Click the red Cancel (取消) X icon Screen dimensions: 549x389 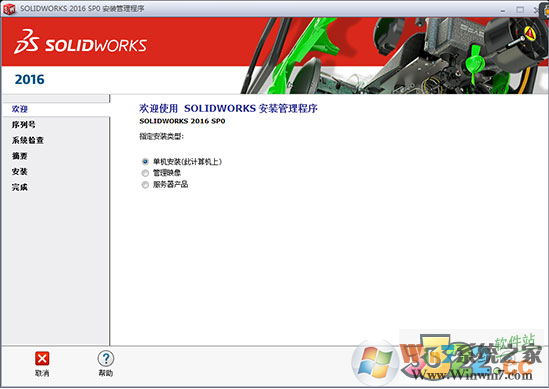[42, 359]
